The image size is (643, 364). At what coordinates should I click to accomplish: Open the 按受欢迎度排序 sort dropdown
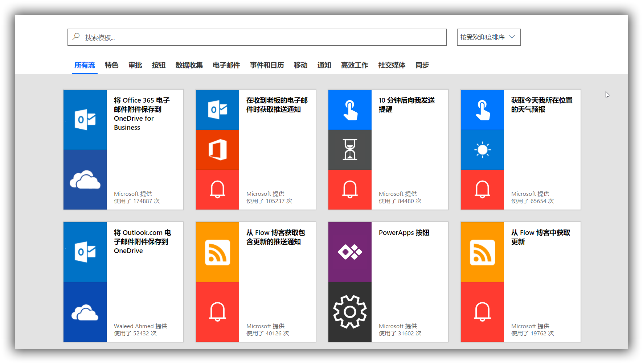click(x=489, y=37)
